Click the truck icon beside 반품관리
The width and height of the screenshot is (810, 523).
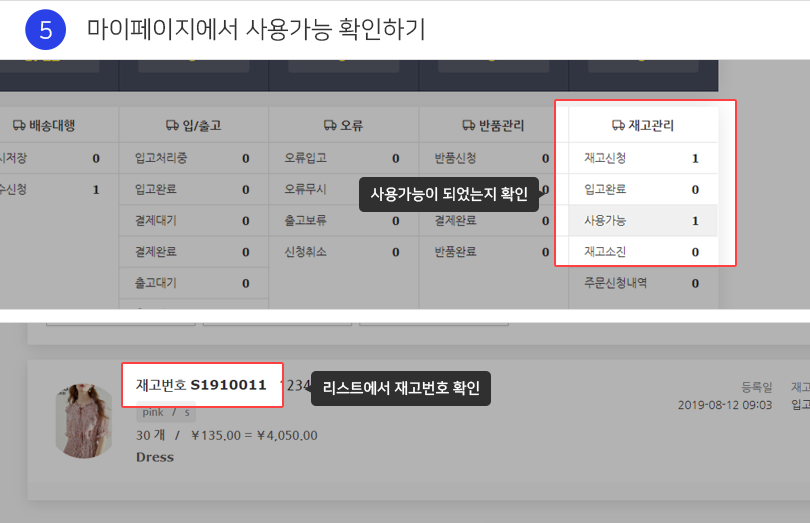[469, 126]
